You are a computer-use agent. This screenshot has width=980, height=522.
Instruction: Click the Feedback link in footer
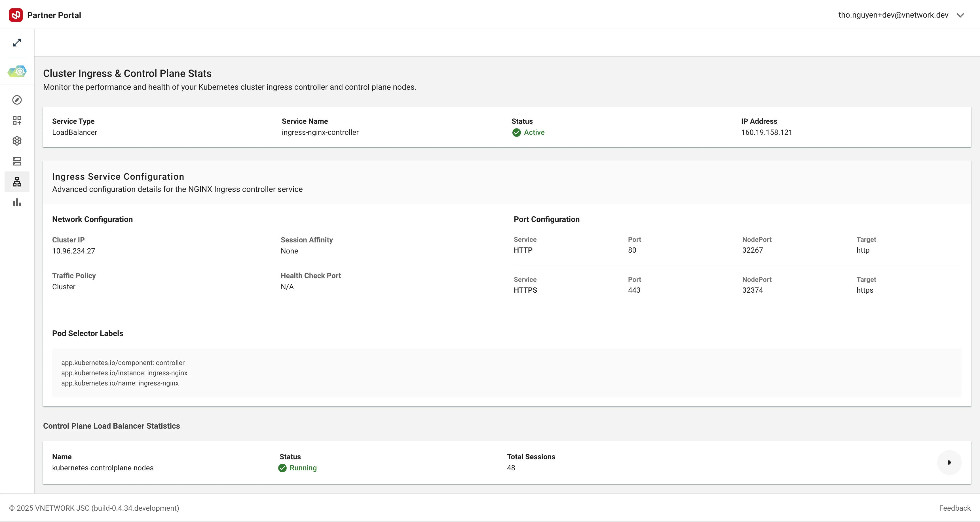(954, 508)
